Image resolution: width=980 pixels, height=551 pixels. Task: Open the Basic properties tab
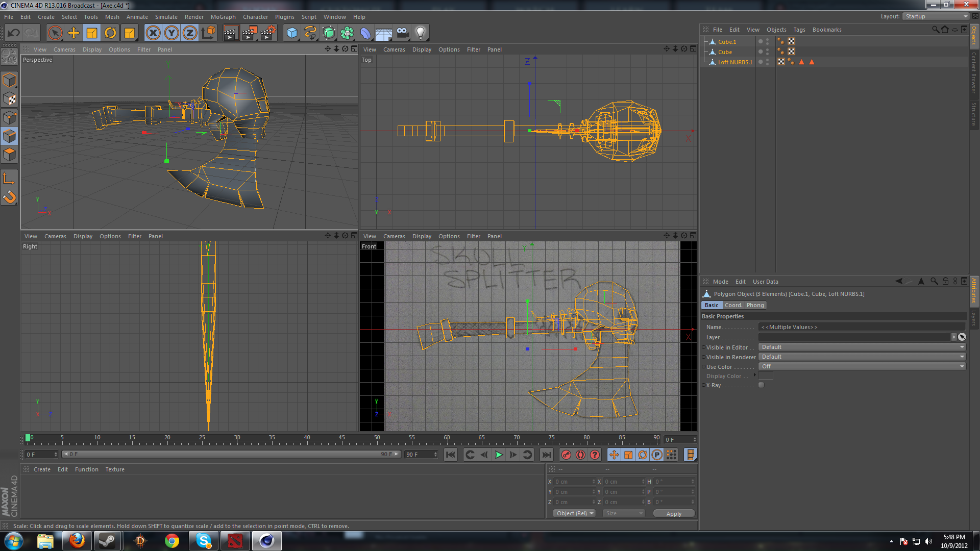point(712,305)
